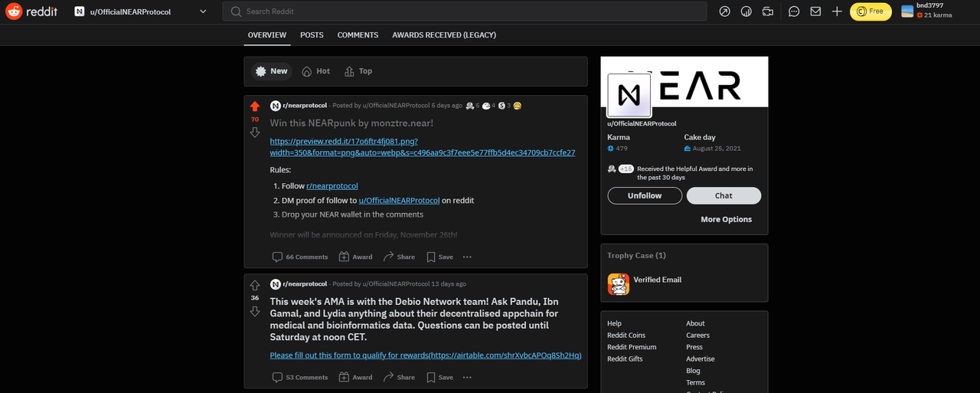Open the About footer link
The height and width of the screenshot is (393, 980).
click(x=695, y=323)
